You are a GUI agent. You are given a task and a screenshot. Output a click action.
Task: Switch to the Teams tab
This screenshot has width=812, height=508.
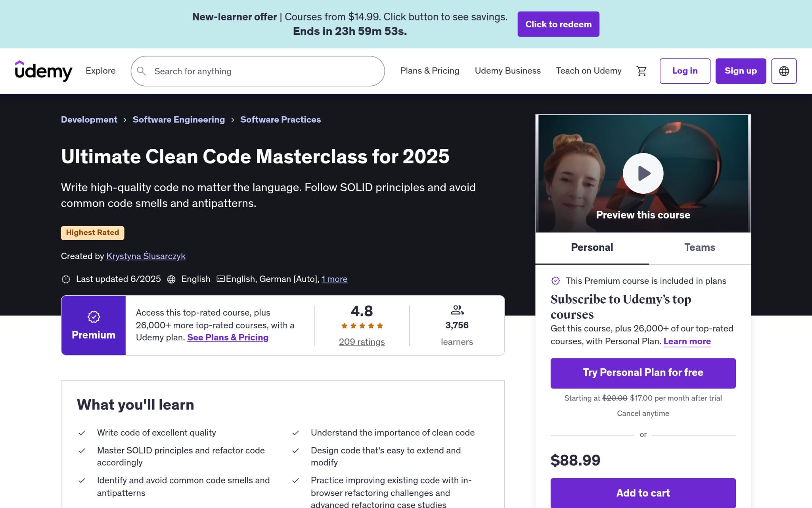pos(700,248)
